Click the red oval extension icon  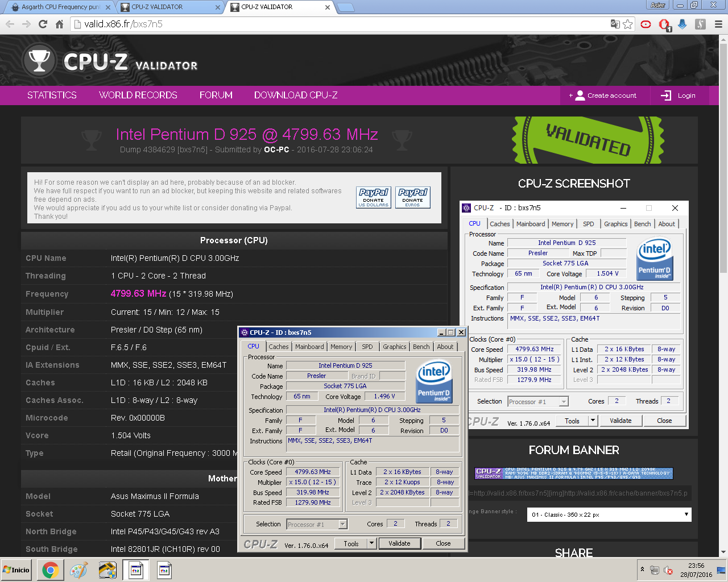[646, 24]
